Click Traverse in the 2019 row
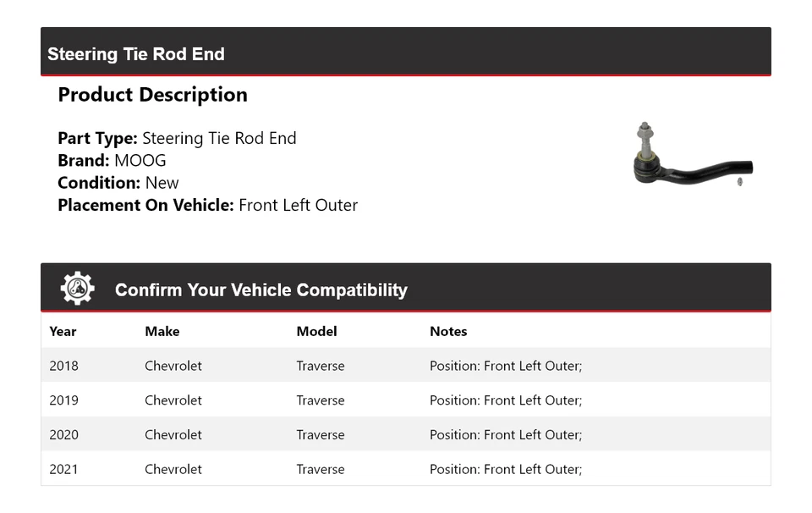This screenshot has width=812, height=513. click(320, 400)
